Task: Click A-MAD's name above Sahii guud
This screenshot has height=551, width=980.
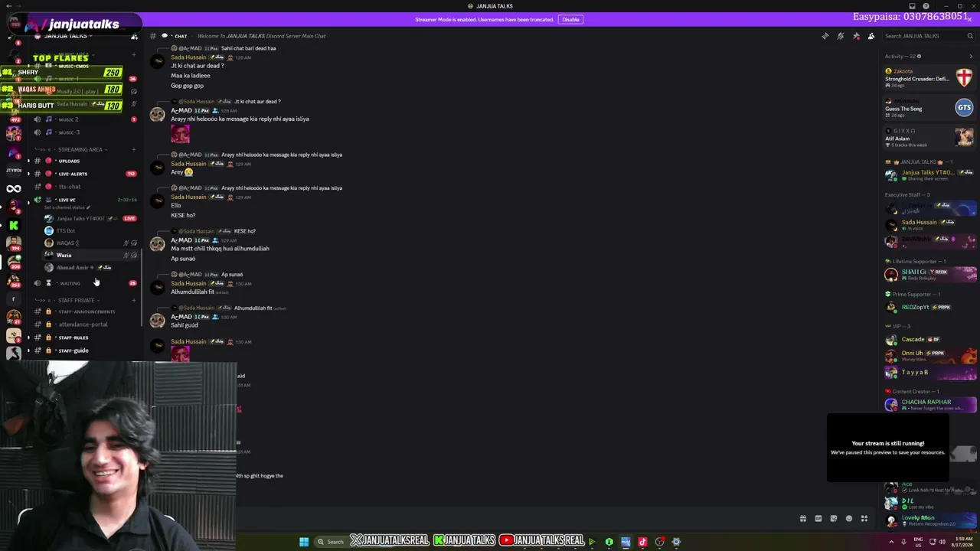Action: 181,317
